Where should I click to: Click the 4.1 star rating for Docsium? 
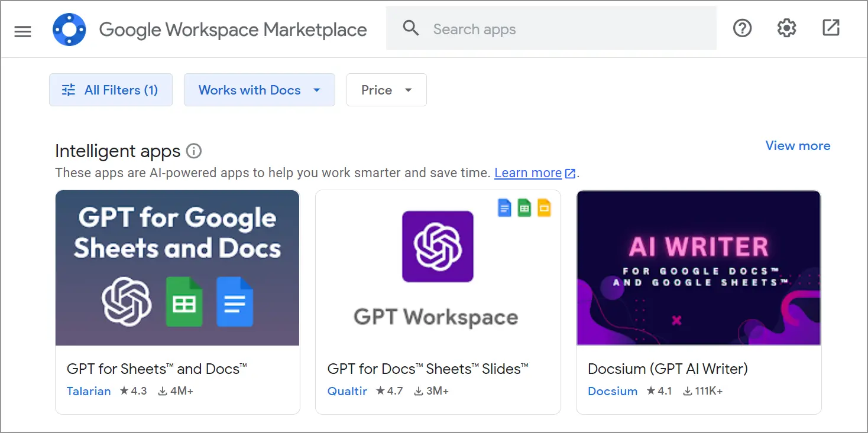click(659, 391)
